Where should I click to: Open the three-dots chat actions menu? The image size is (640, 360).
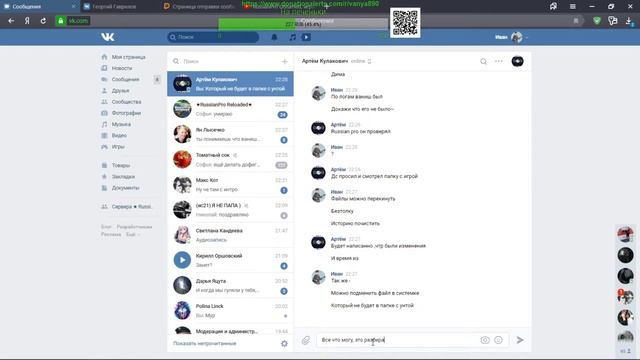pos(499,61)
